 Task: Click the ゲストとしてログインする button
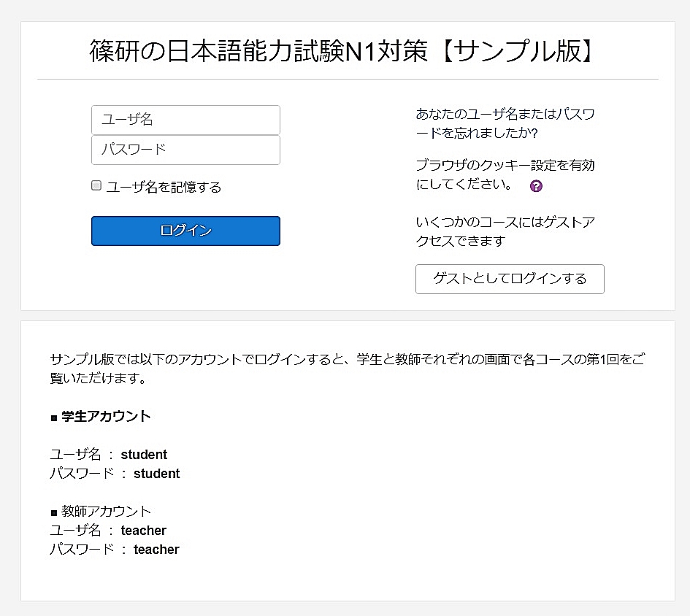point(510,279)
